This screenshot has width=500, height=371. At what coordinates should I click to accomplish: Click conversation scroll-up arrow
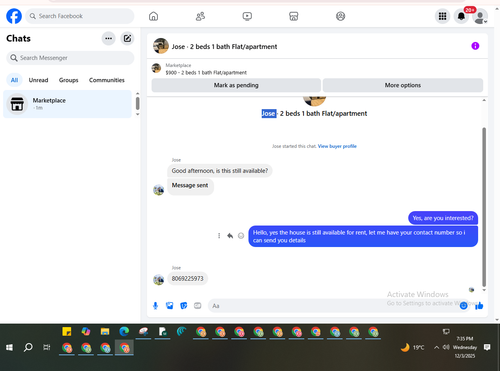pos(484,100)
